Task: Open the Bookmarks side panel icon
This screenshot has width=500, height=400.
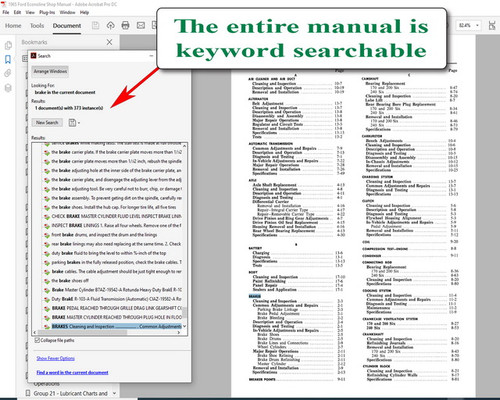Action: [8, 59]
